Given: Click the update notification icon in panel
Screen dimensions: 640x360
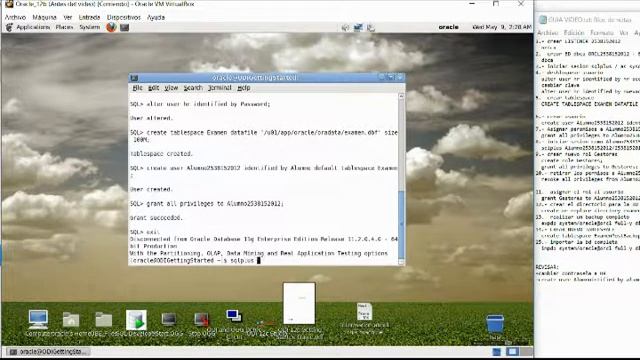Looking at the screenshot, I should point(371,27).
